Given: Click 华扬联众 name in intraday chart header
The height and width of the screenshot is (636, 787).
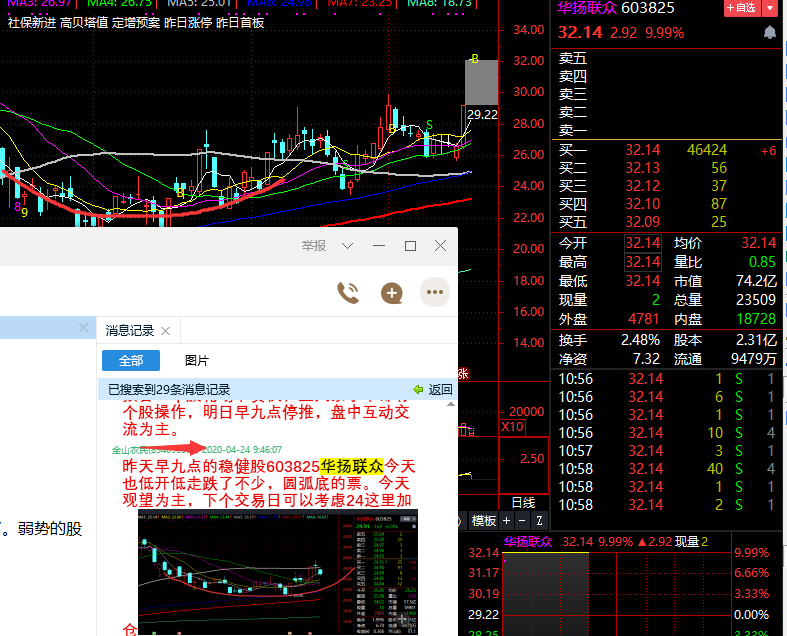Looking at the screenshot, I should 528,542.
